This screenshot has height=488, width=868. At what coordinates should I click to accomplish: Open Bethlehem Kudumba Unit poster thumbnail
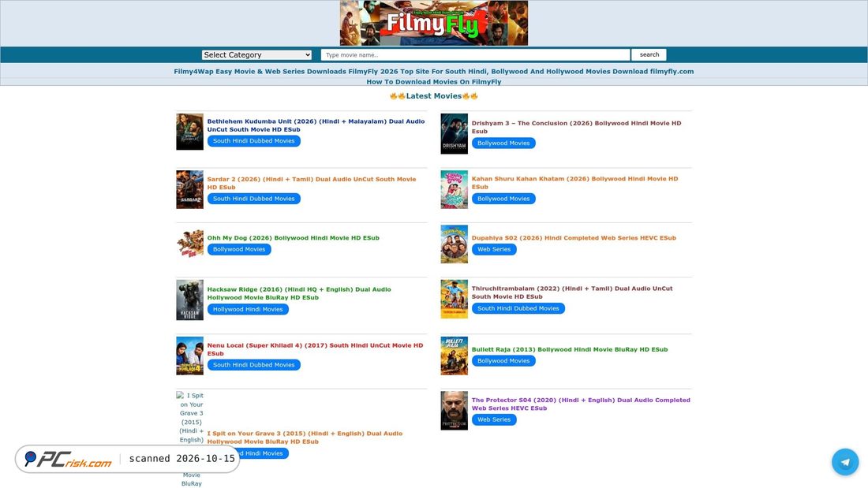click(190, 132)
